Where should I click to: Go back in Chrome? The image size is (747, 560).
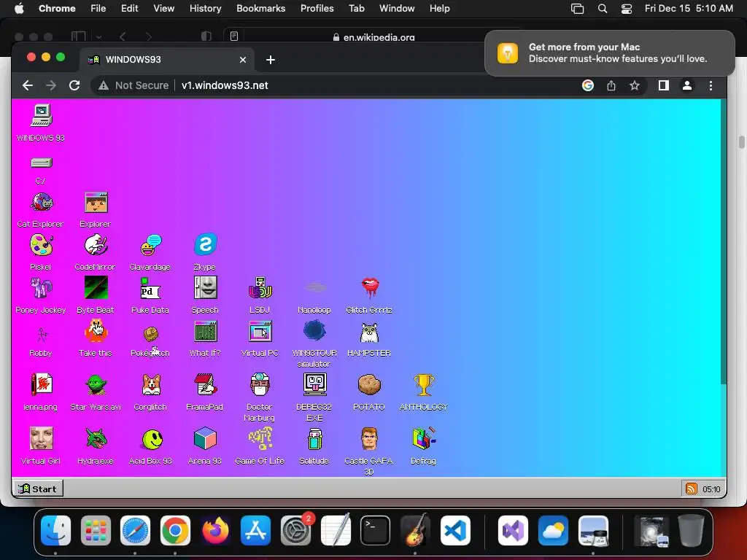pyautogui.click(x=28, y=85)
